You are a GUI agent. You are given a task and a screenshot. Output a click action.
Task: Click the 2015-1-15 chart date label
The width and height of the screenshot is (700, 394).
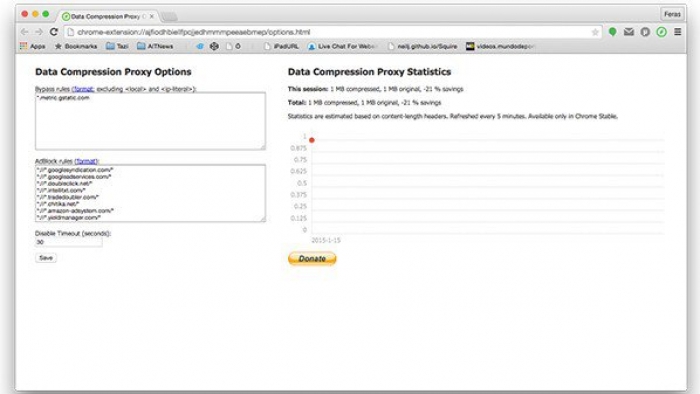(325, 240)
